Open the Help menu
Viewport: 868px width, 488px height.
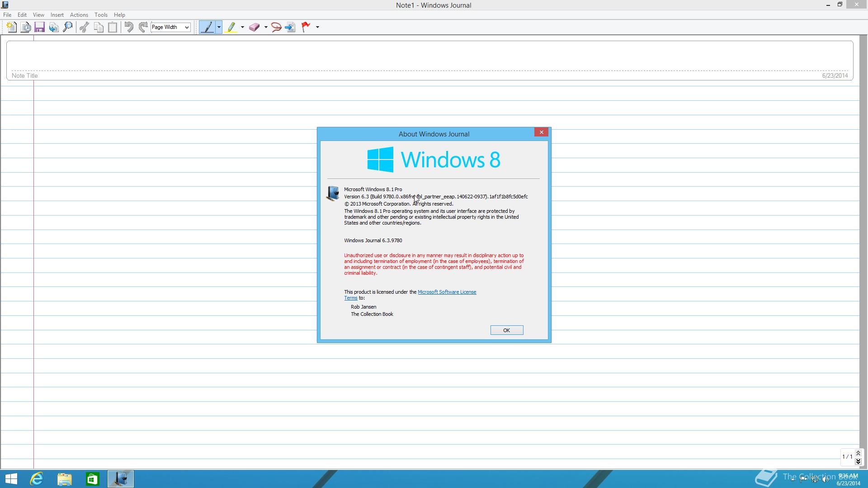click(x=119, y=15)
